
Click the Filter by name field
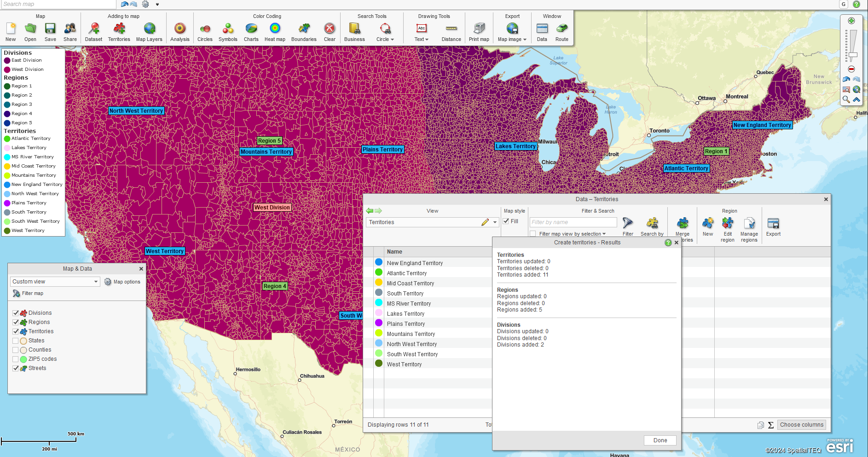click(x=573, y=222)
